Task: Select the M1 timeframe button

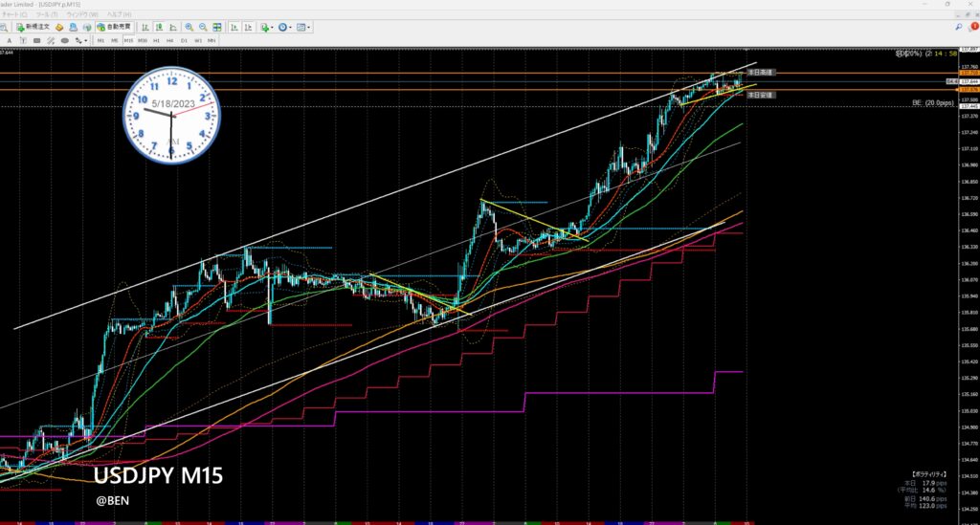Action: coord(101,41)
